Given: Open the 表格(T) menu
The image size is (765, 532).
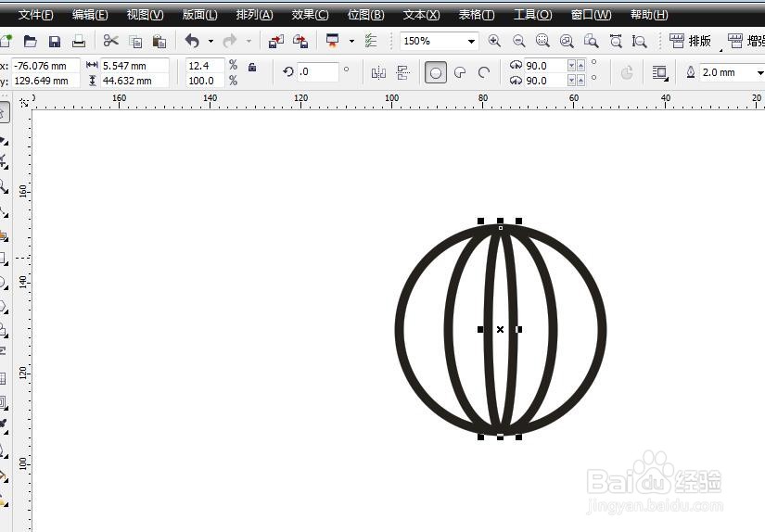Looking at the screenshot, I should tap(477, 15).
